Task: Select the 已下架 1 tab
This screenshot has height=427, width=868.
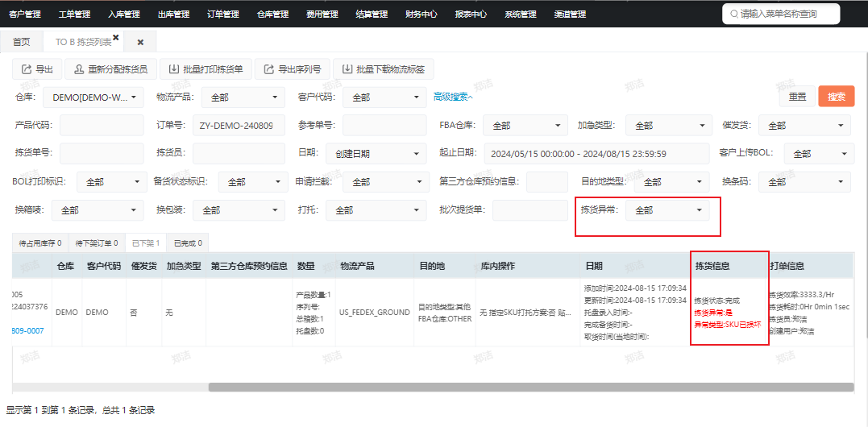Action: 146,243
